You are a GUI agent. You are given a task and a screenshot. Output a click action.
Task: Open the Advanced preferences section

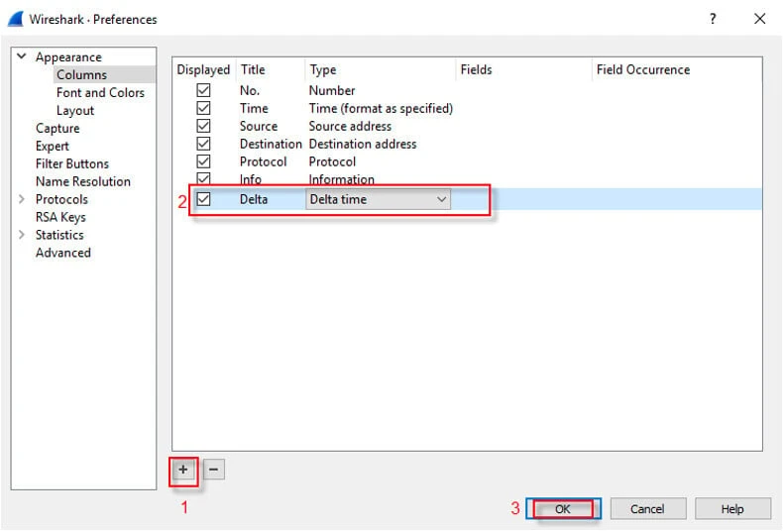62,253
